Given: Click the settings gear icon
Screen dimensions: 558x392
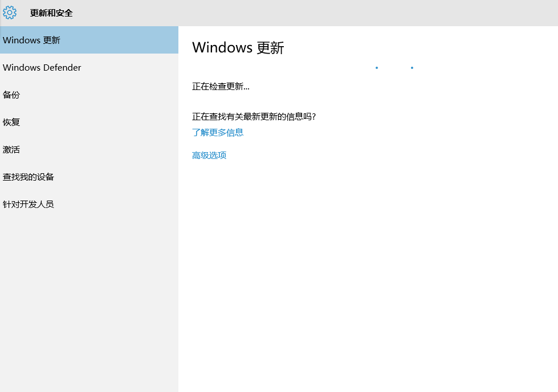Looking at the screenshot, I should pyautogui.click(x=10, y=13).
